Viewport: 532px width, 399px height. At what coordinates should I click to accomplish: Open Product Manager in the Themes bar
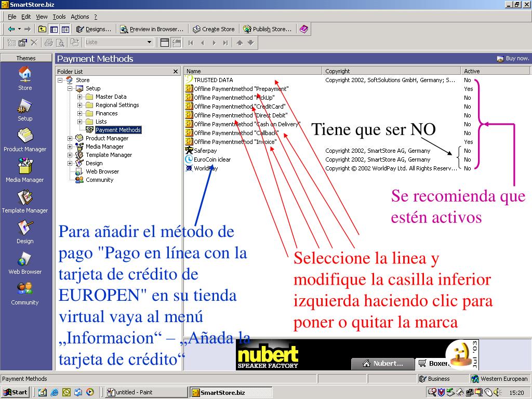click(x=25, y=140)
